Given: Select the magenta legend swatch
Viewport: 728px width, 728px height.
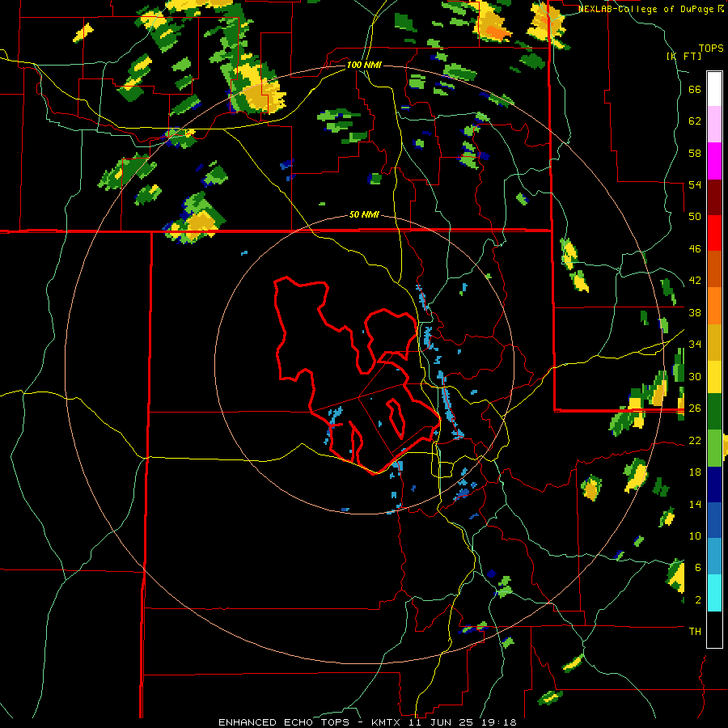Looking at the screenshot, I should click(x=714, y=161).
